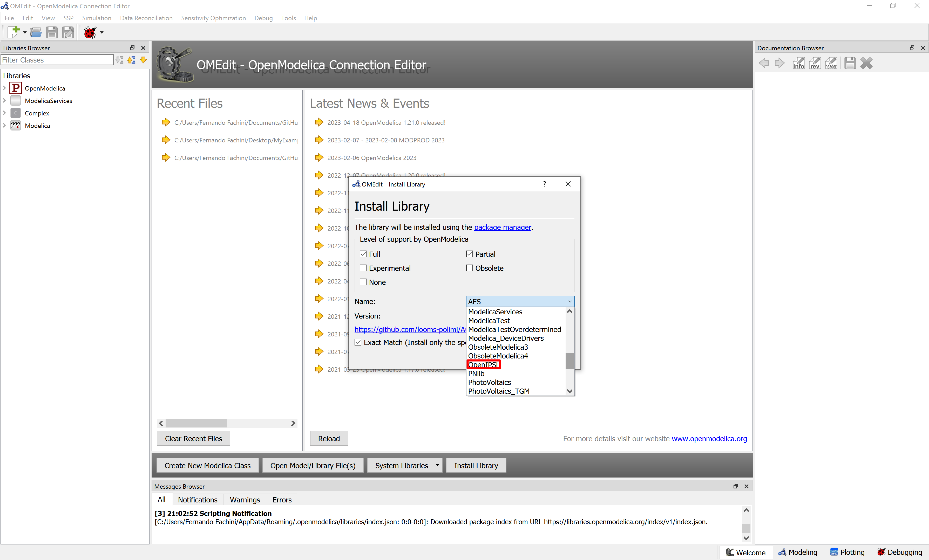The image size is (929, 560).
Task: Enable the Experimental support checkbox
Action: 363,268
